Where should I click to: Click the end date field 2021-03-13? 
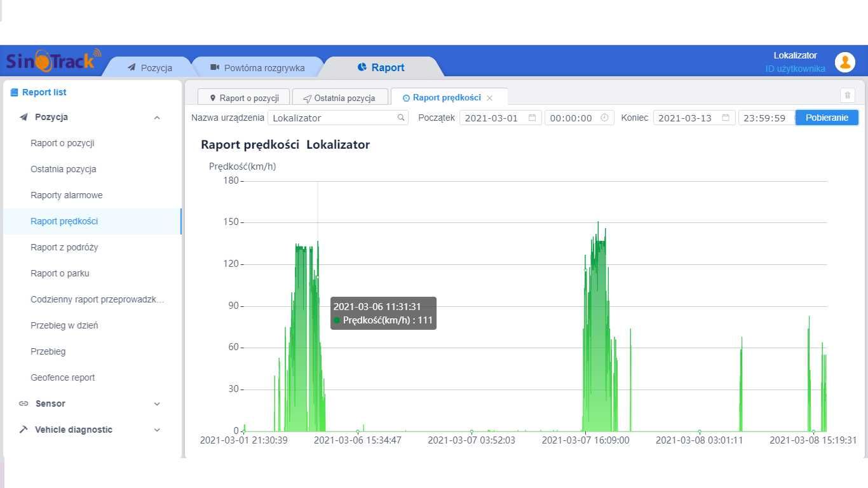click(x=694, y=118)
